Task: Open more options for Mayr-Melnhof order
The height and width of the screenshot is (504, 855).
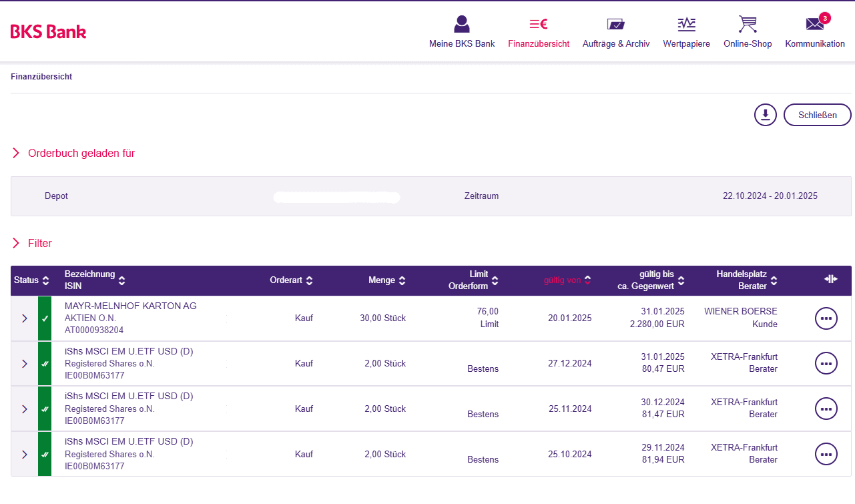Action: click(826, 318)
